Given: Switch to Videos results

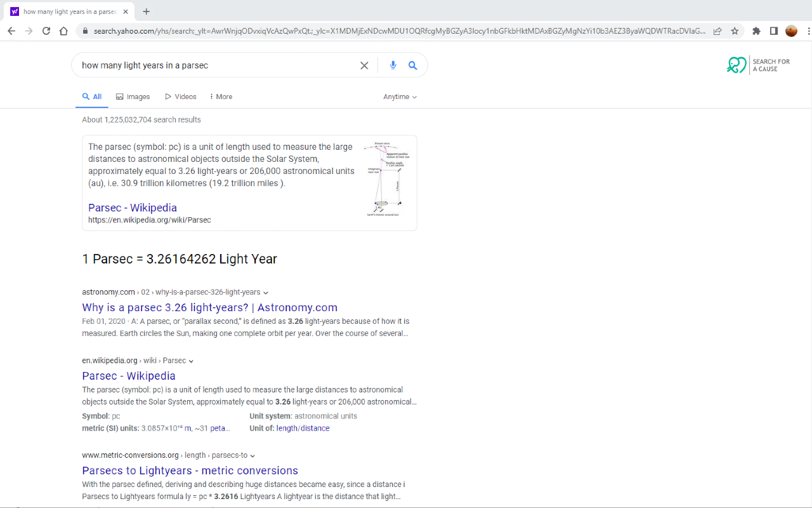Looking at the screenshot, I should tap(181, 97).
